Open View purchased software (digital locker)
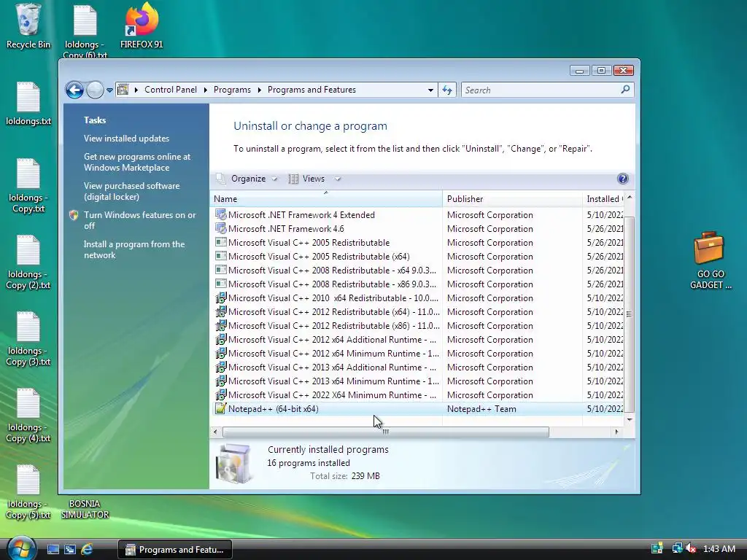 [x=131, y=192]
